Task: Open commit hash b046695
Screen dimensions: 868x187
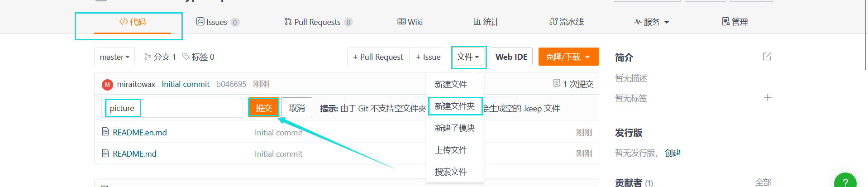Action: pos(231,84)
